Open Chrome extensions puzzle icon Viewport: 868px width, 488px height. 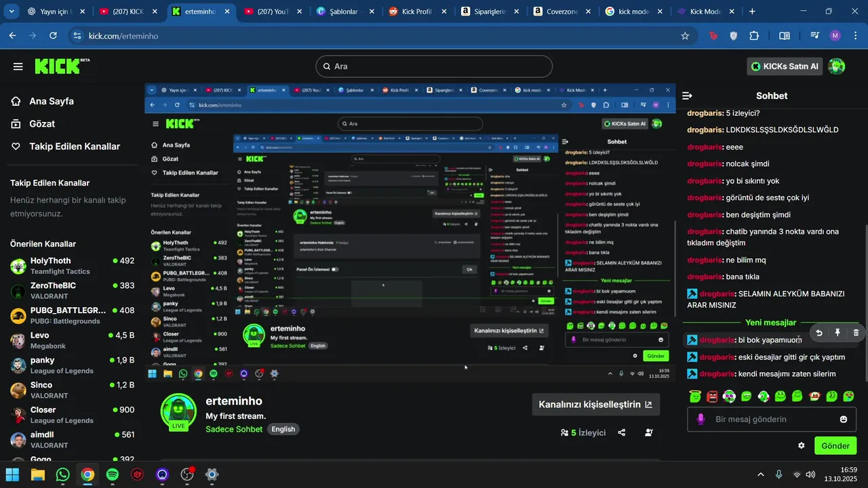point(754,36)
